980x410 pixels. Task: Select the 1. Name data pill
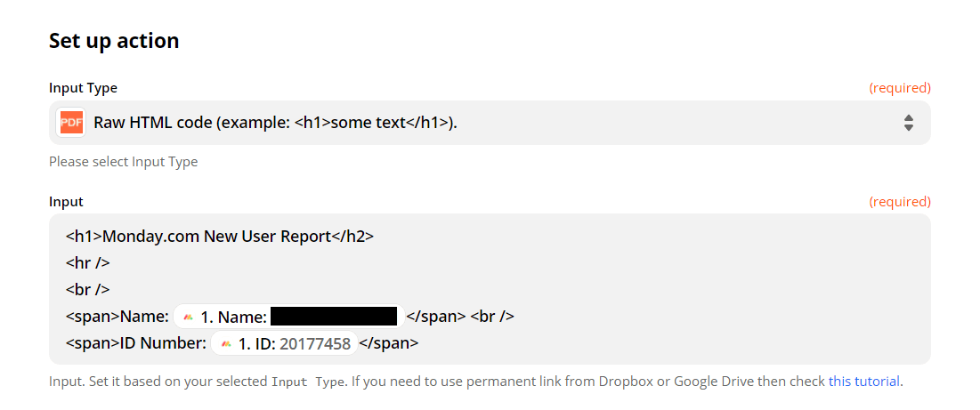click(x=288, y=317)
